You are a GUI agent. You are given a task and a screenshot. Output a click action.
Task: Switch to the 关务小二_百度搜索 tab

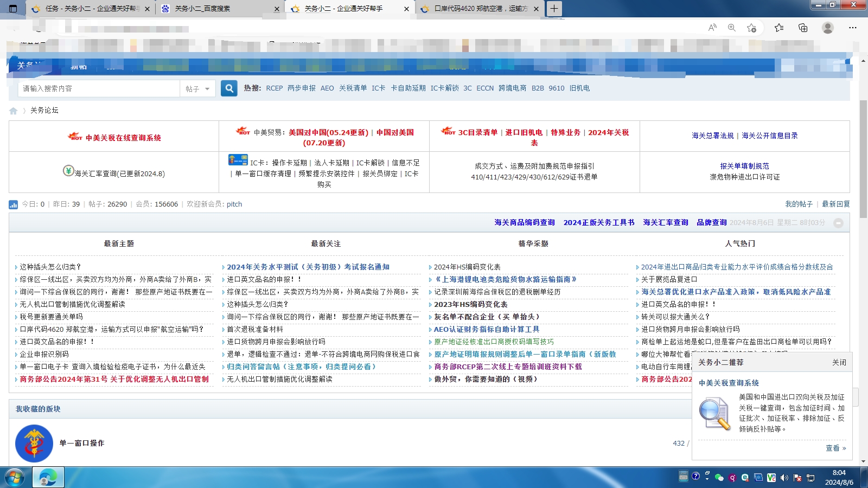pyautogui.click(x=220, y=9)
